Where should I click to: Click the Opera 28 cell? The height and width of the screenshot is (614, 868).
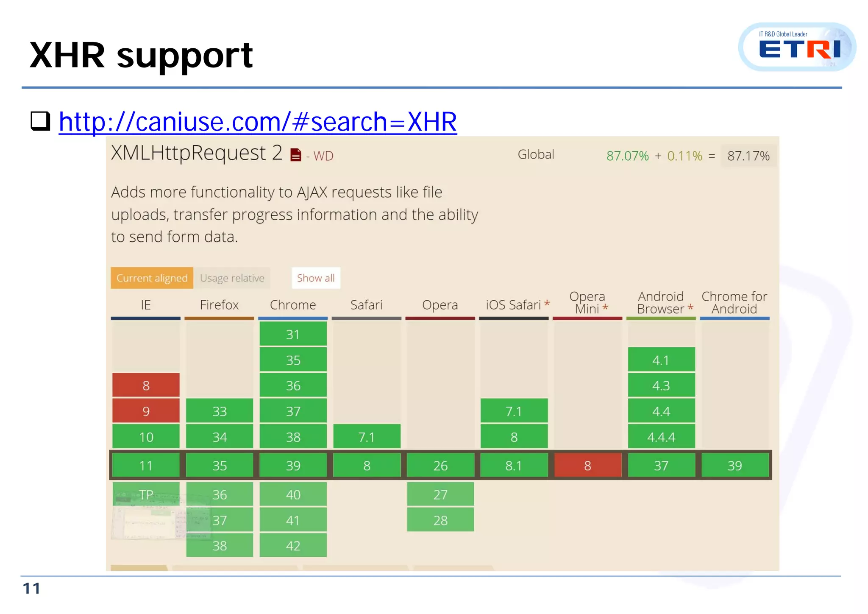tap(440, 520)
